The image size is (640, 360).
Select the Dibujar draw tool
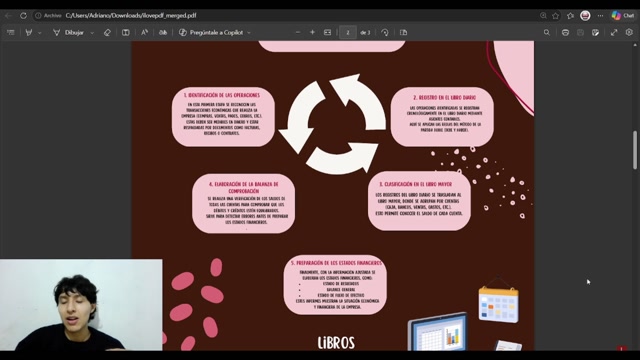(69, 32)
